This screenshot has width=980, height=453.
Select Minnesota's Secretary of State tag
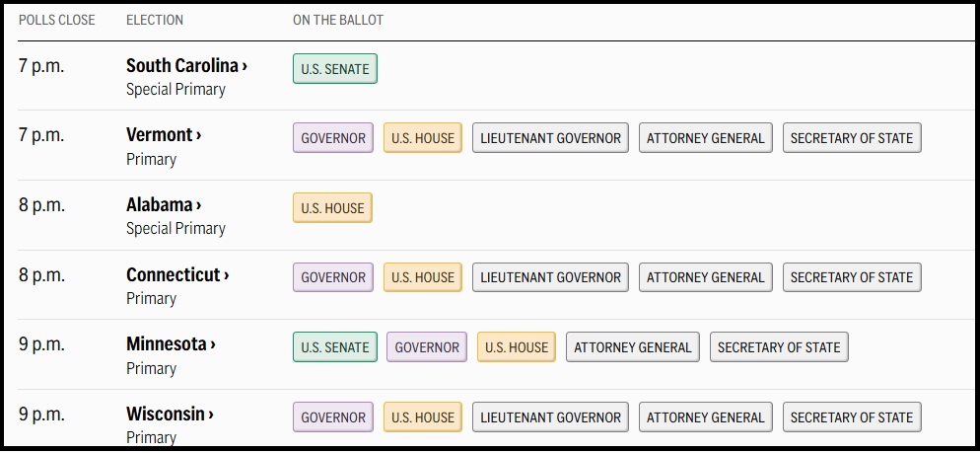779,347
